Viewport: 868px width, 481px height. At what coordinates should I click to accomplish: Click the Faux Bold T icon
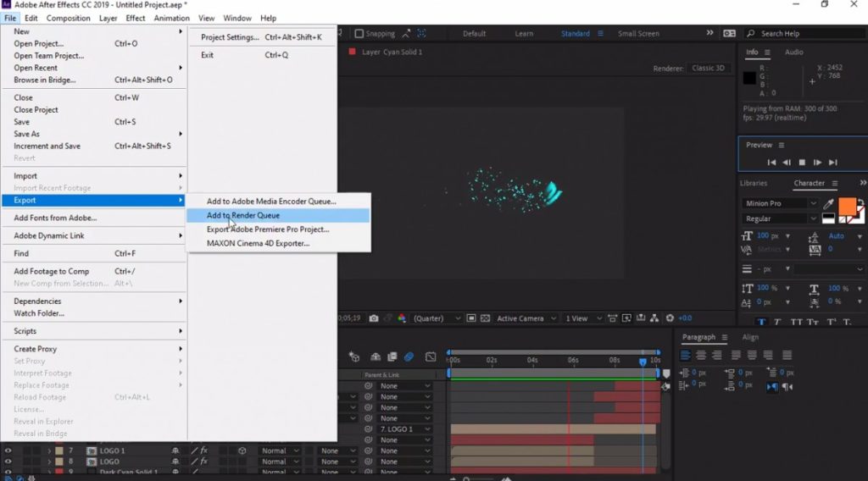[x=762, y=323]
